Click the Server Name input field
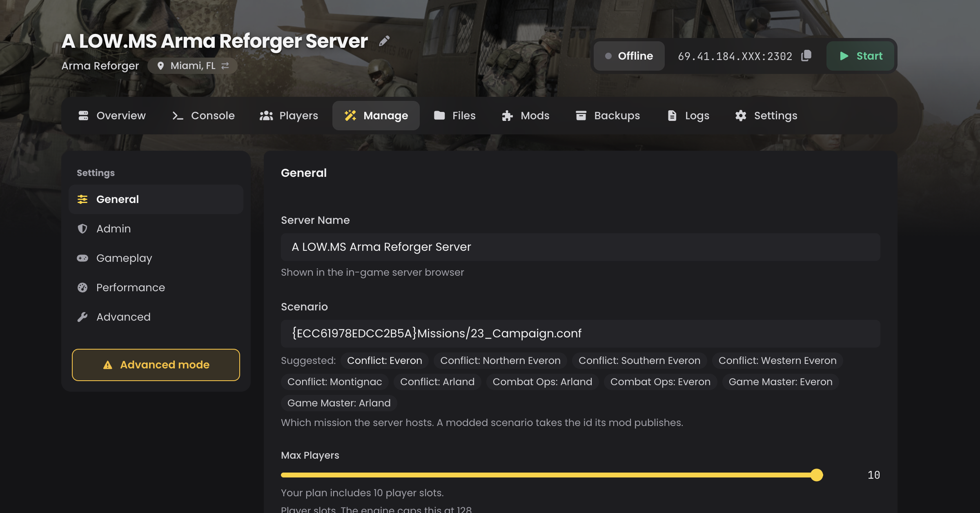 [x=581, y=247]
